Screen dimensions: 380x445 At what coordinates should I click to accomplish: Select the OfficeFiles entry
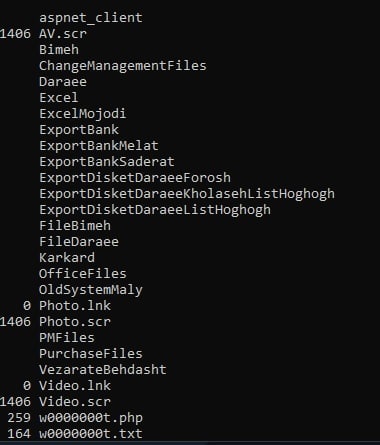(83, 273)
